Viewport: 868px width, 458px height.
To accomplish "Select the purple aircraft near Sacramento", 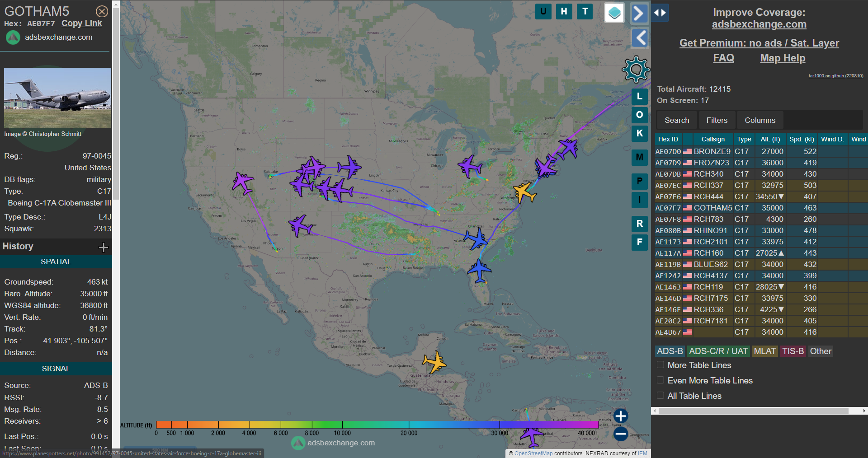I will [243, 183].
